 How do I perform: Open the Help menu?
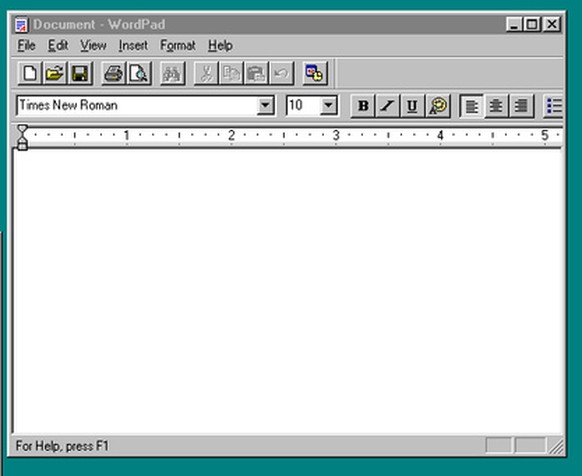coord(220,46)
